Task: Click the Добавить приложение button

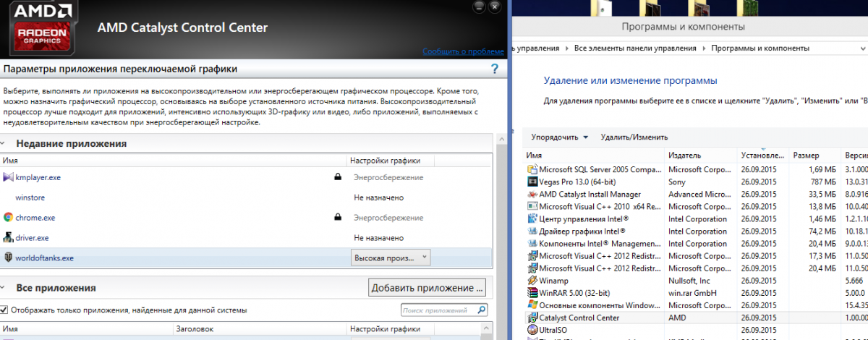Action: click(427, 288)
